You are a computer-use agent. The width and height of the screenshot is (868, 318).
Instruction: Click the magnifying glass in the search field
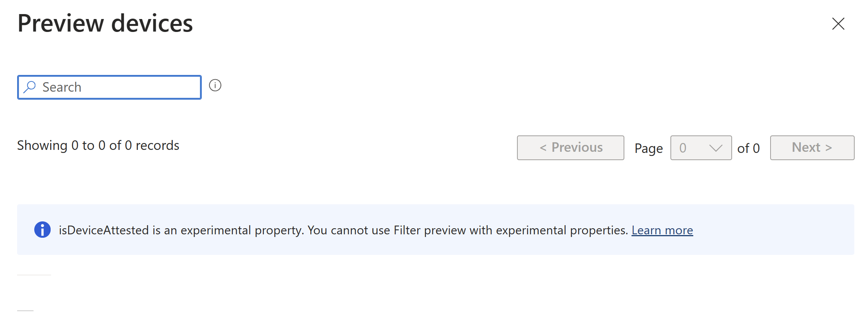[x=30, y=87]
